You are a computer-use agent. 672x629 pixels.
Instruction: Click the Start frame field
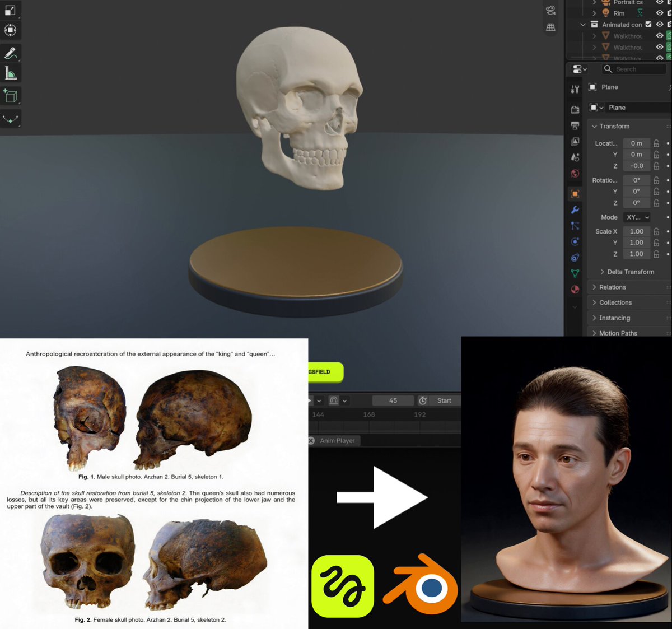pos(445,400)
